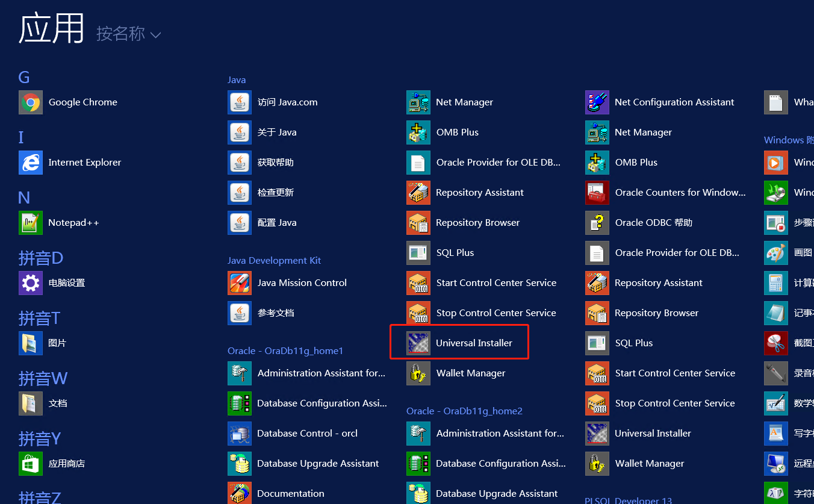Click the Java Development Kit group header
The image size is (814, 504).
(274, 261)
